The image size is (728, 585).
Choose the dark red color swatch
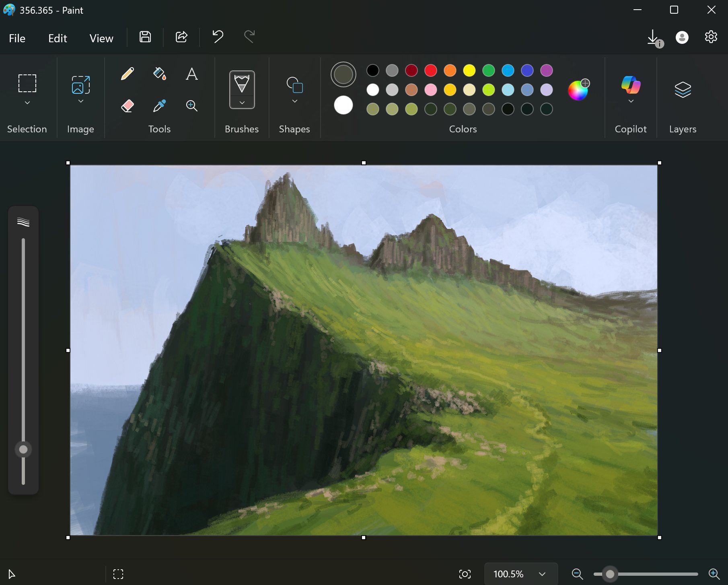(411, 70)
